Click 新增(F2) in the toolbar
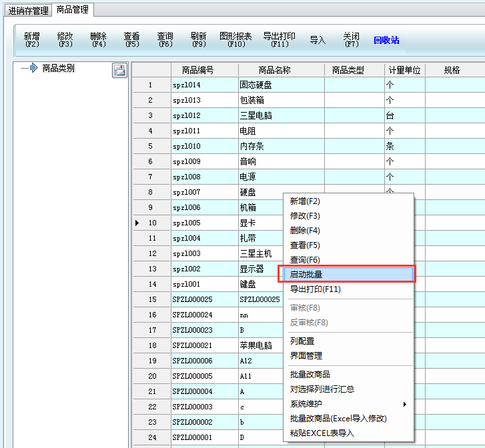485x448 pixels. pos(32,40)
